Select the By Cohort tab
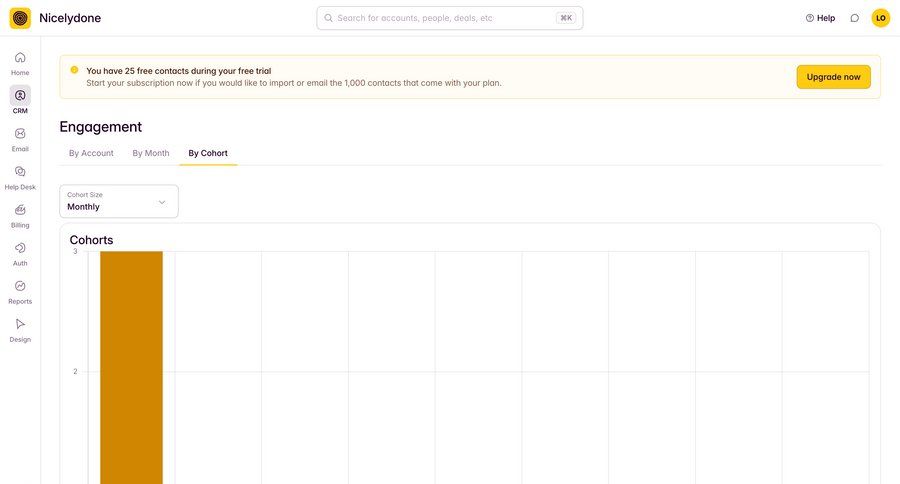 coord(208,153)
